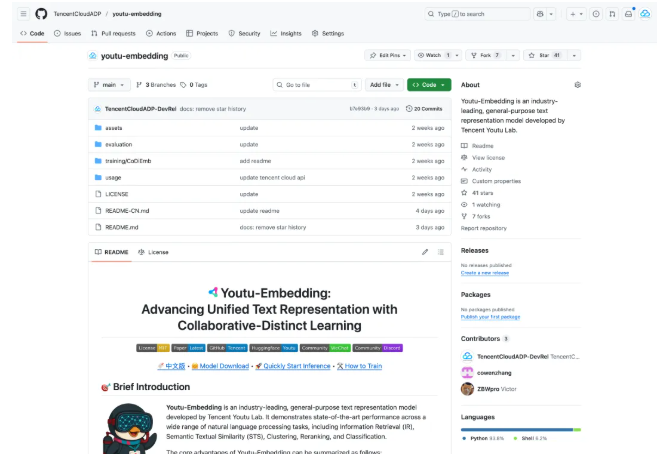Click the pencil icon to edit README
Image resolution: width=667 pixels, height=454 pixels.
(x=425, y=252)
